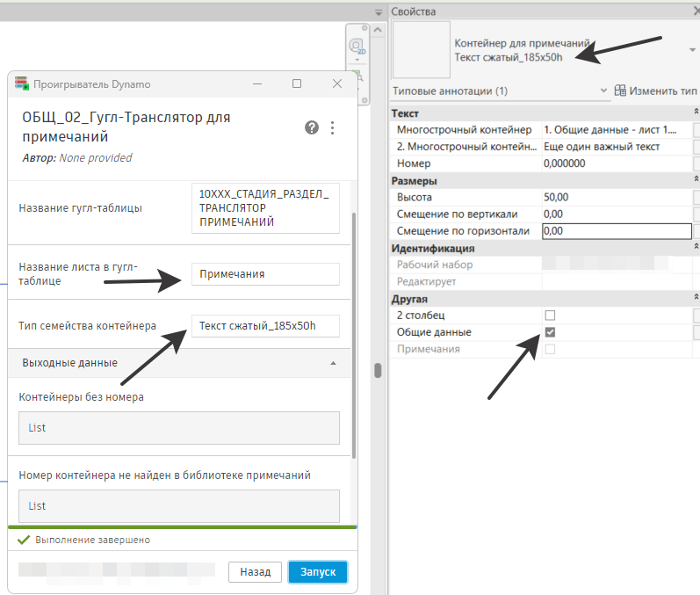Viewport: 700px width, 595px height.
Task: Collapse the 'Выходные данные' section
Action: coord(333,363)
